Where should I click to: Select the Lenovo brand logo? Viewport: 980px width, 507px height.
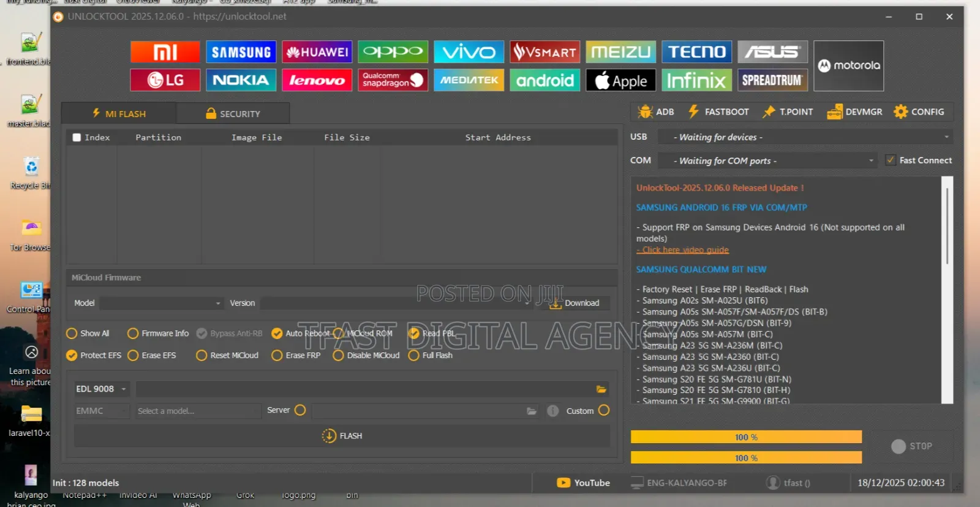[x=317, y=80]
